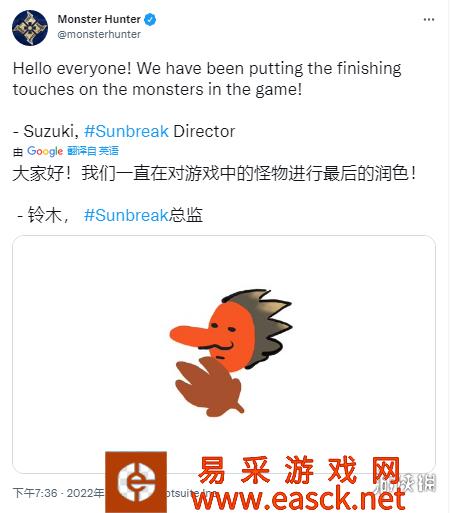
Task: Click the orange easck logo watermark
Action: pyautogui.click(x=136, y=482)
